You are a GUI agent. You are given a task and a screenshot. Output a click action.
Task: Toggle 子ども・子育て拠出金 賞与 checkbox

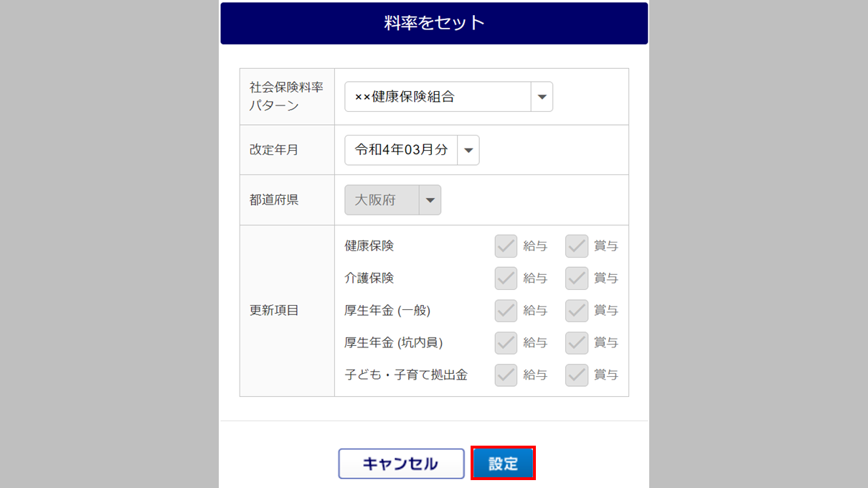pyautogui.click(x=577, y=375)
